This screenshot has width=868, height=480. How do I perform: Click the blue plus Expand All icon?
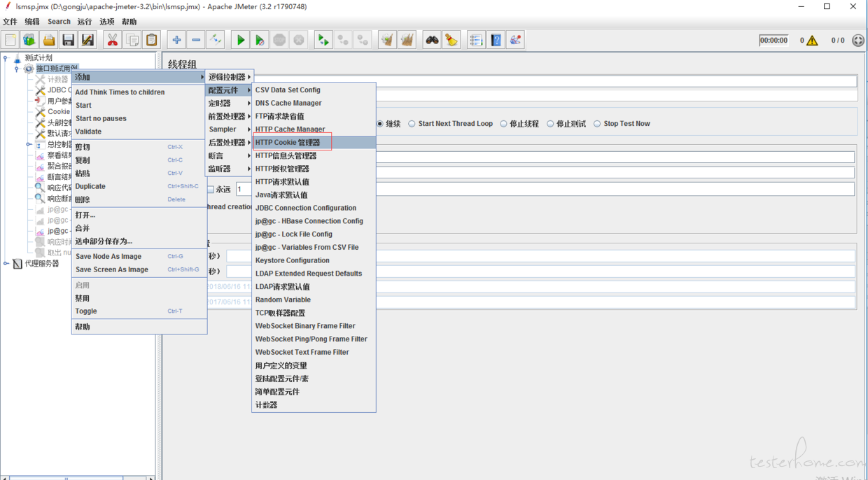(x=176, y=40)
